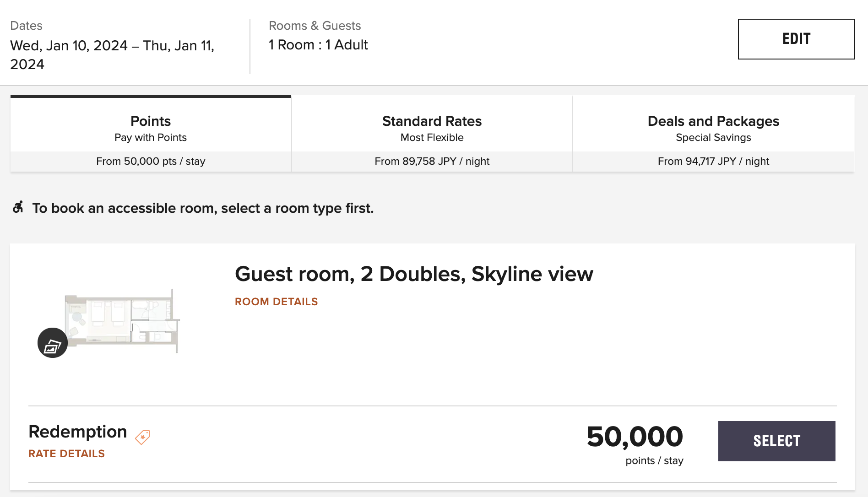This screenshot has width=868, height=497.
Task: Select the Deals and Packages tab
Action: pyautogui.click(x=713, y=134)
